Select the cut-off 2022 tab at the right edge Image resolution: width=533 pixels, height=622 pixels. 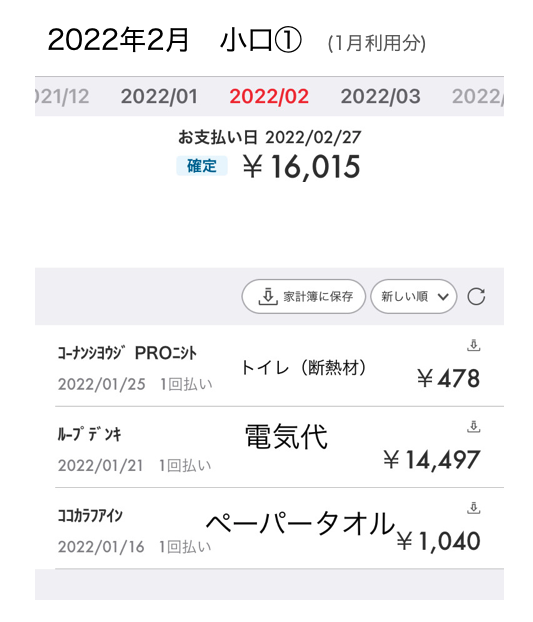pyautogui.click(x=478, y=96)
